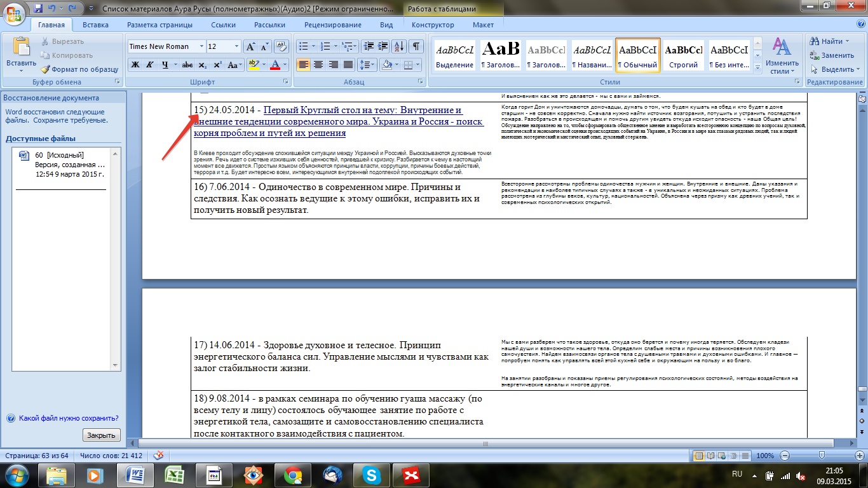This screenshot has height=488, width=868.
Task: Show paragraph marks with pilcrow icon
Action: pyautogui.click(x=416, y=46)
